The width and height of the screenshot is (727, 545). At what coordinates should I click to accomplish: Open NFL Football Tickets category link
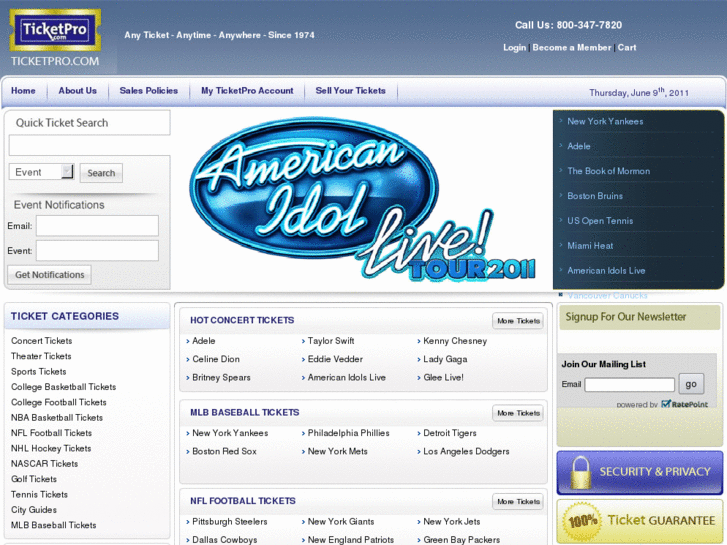(x=51, y=433)
